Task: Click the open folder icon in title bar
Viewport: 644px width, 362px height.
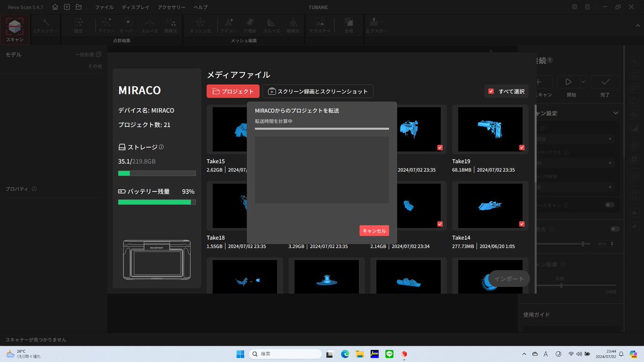Action: (78, 7)
